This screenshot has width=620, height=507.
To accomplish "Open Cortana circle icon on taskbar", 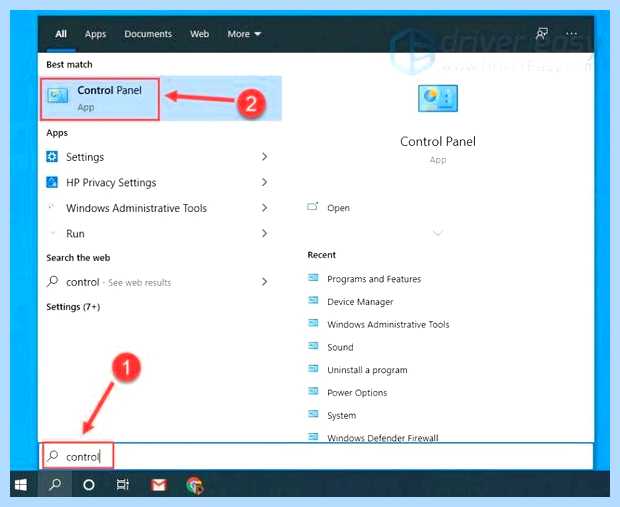I will coord(89,484).
